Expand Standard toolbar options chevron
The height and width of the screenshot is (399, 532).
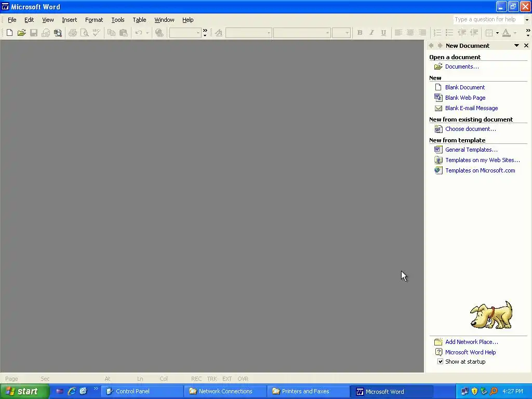(x=205, y=33)
